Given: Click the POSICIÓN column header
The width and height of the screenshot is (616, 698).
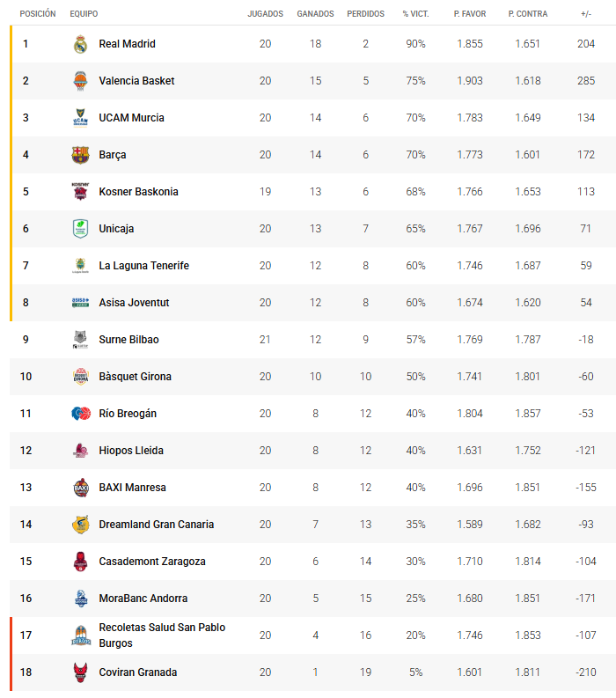Looking at the screenshot, I should [38, 14].
